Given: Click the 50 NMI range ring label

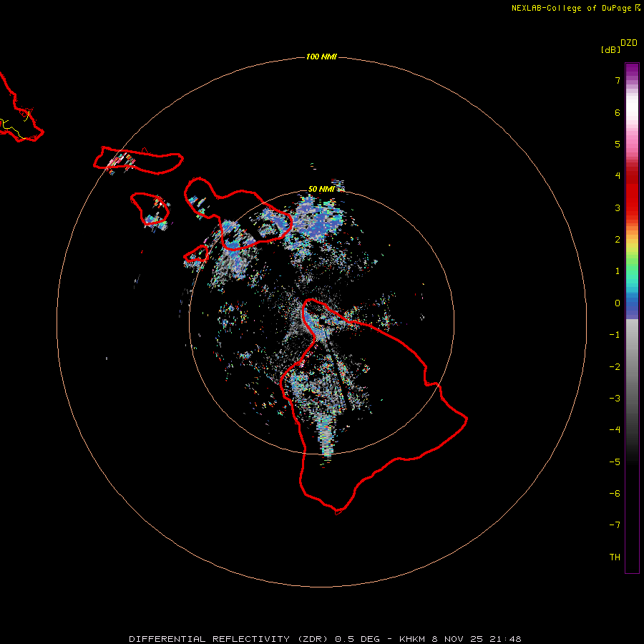Looking at the screenshot, I should 321,189.
